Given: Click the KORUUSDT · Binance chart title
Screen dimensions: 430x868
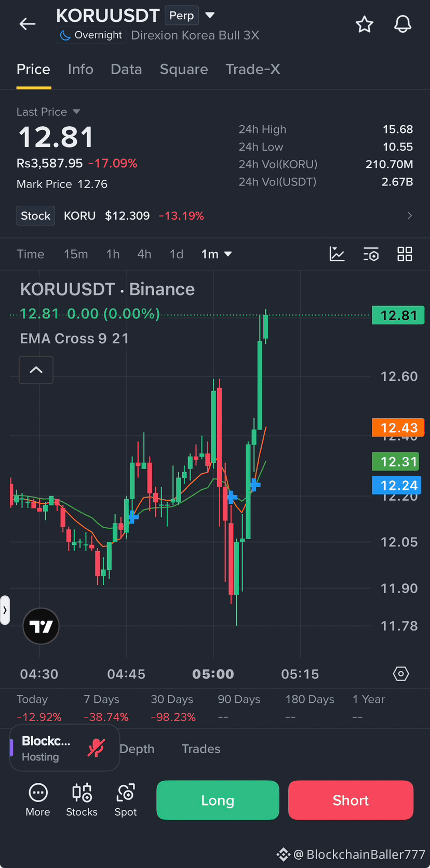Looking at the screenshot, I should pyautogui.click(x=107, y=289).
